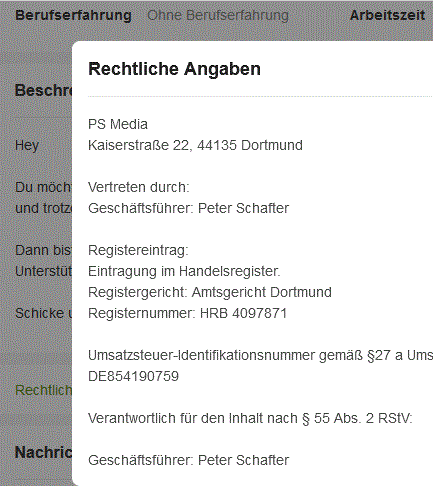The width and height of the screenshot is (433, 486).
Task: Click the last Geschäftsführer Peter Schafter line
Action: [188, 460]
